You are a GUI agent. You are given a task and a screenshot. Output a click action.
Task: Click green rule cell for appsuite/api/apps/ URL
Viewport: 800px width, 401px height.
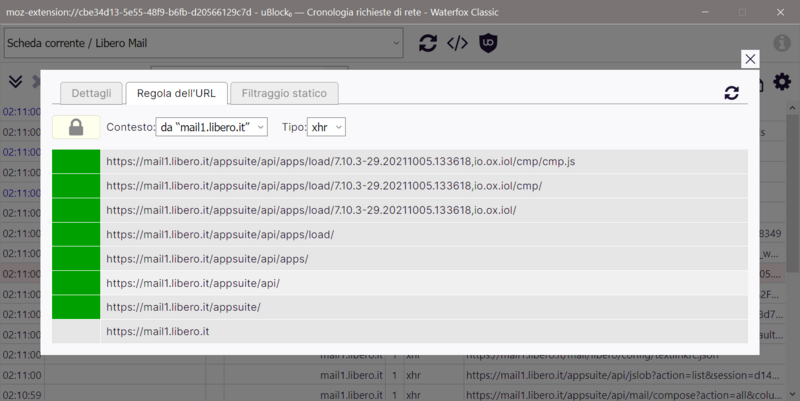coord(76,259)
